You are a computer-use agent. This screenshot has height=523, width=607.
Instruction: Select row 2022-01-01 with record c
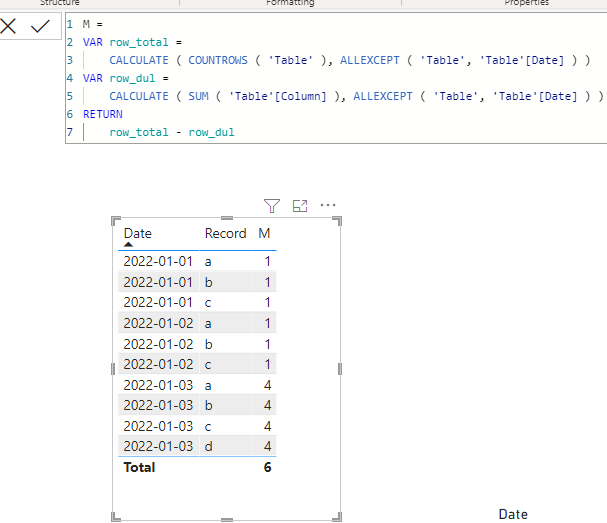(197, 302)
